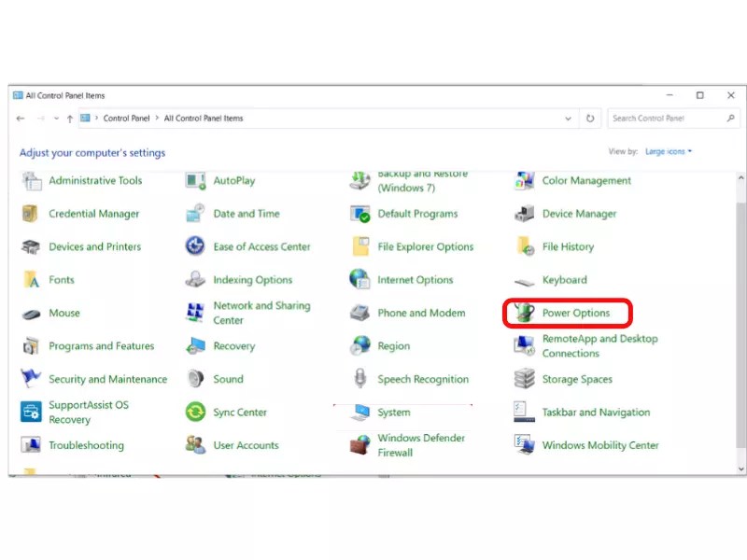Click the All Control Panel Items breadcrumb
The height and width of the screenshot is (560, 747).
coord(204,119)
